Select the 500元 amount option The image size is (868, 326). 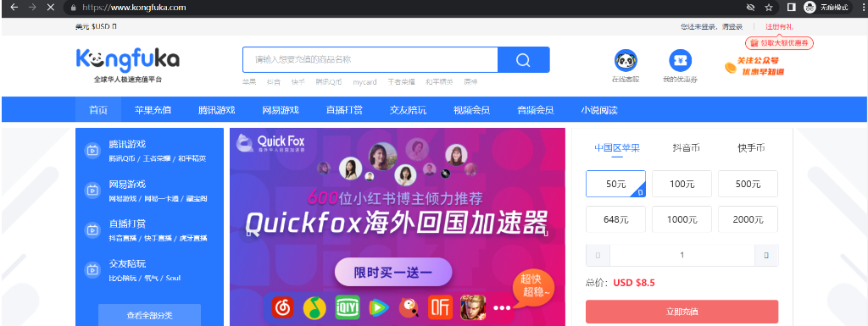pyautogui.click(x=748, y=184)
